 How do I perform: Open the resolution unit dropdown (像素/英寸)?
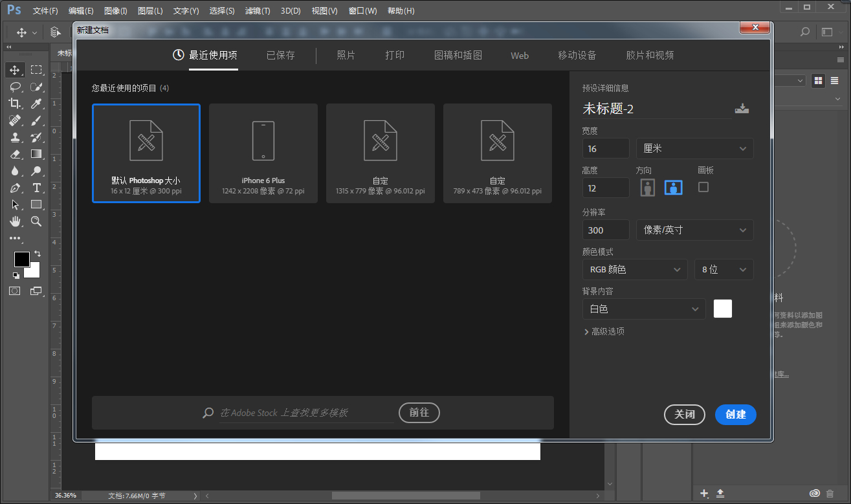(x=695, y=230)
